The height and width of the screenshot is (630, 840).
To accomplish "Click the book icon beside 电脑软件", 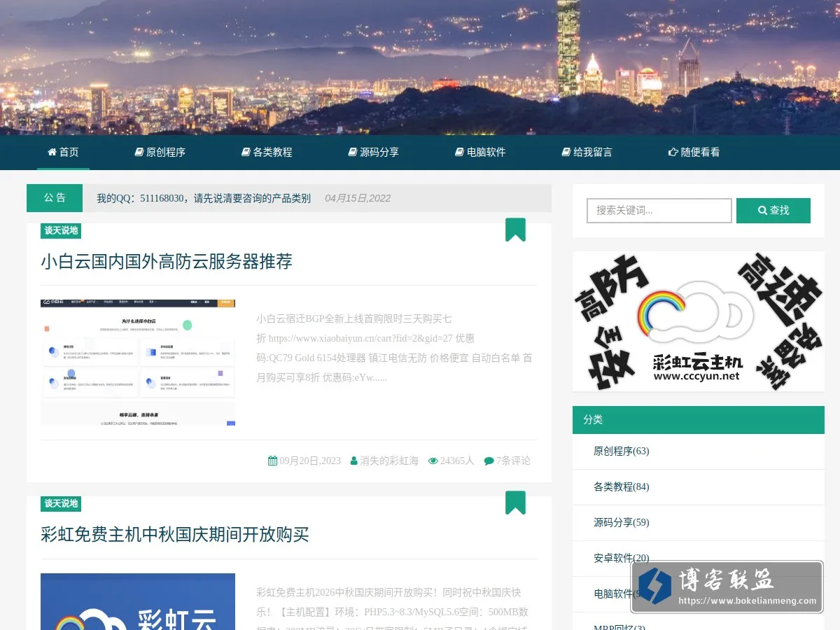I will click(x=459, y=152).
